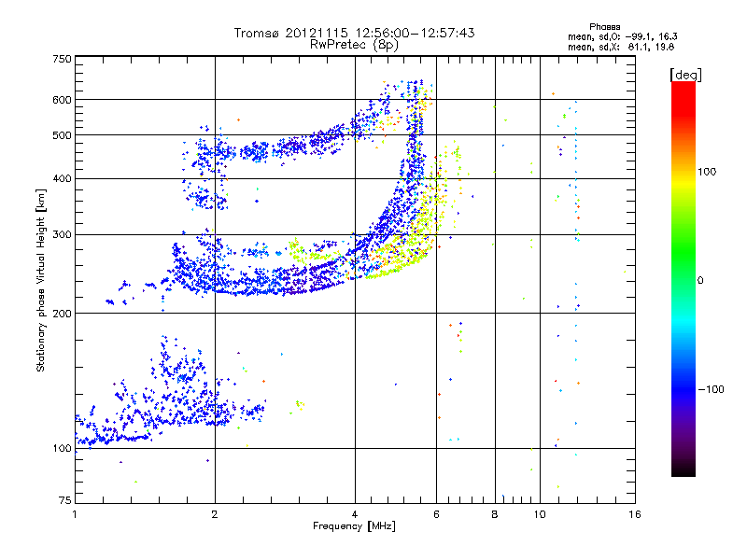This screenshot has width=747, height=560.
Task: Click x-axis tick label '10'
Action: coord(540,514)
